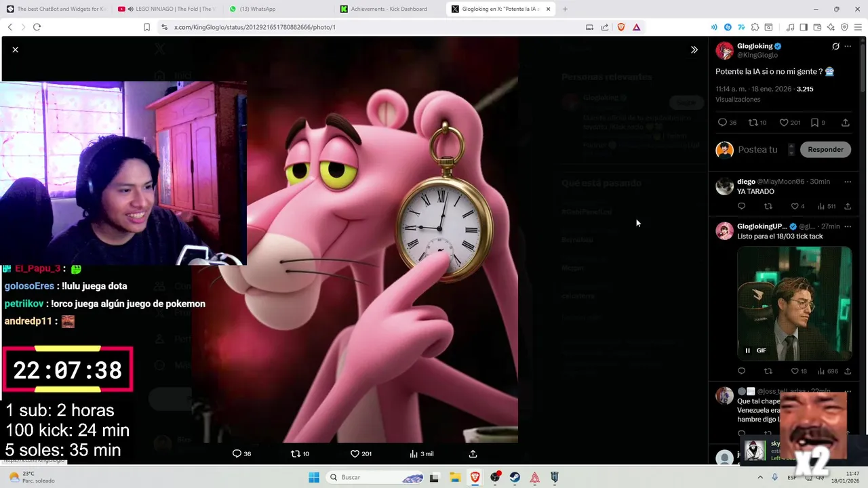This screenshot has height=488, width=868.
Task: Open more menu on GloglokingUP's reply
Action: (848, 226)
